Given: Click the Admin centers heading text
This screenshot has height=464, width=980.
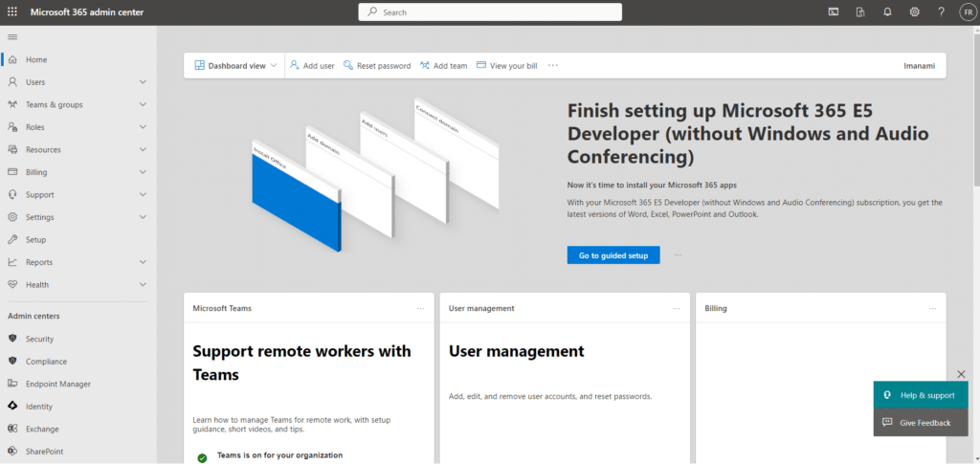Looking at the screenshot, I should pos(33,316).
